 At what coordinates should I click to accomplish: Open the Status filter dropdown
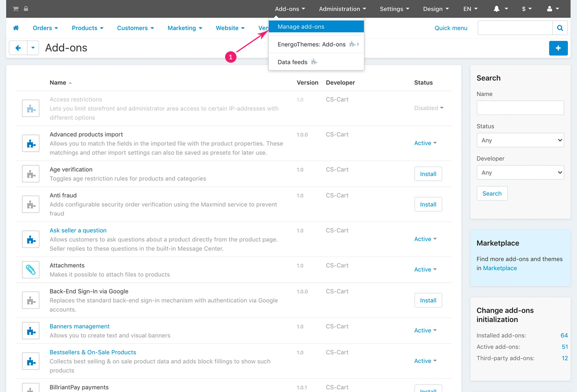coord(520,140)
